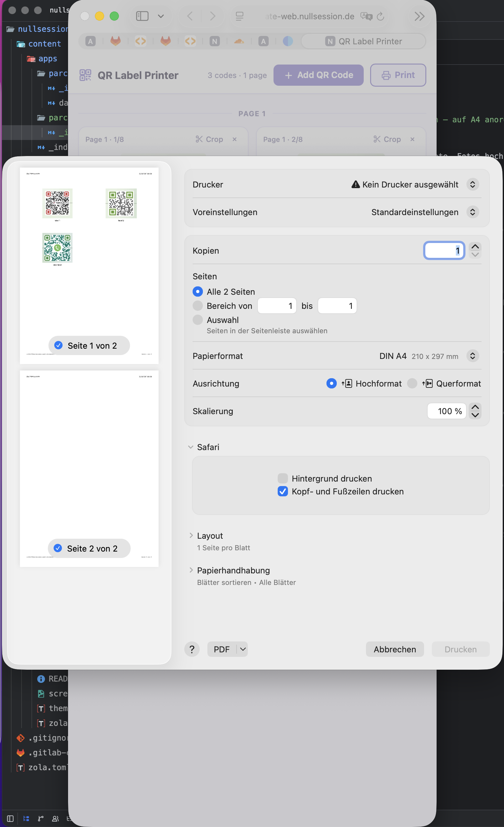Uncheck Kopf- und Fußzeilen drucken
The width and height of the screenshot is (504, 827).
282,491
